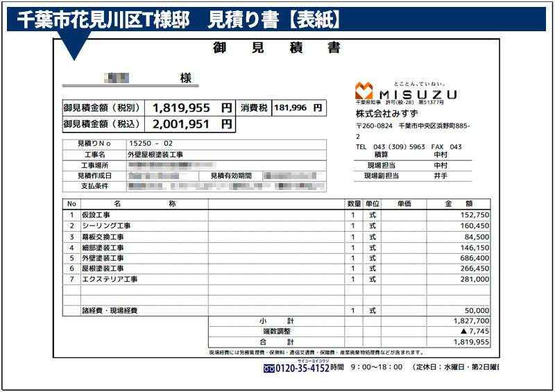Click the 数量 column header

point(354,203)
